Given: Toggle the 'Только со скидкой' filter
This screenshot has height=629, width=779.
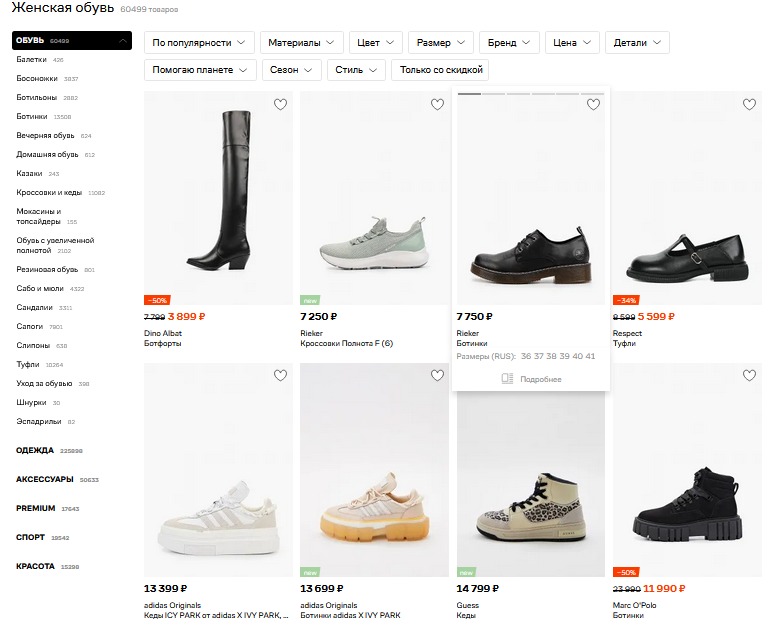Looking at the screenshot, I should 441,70.
